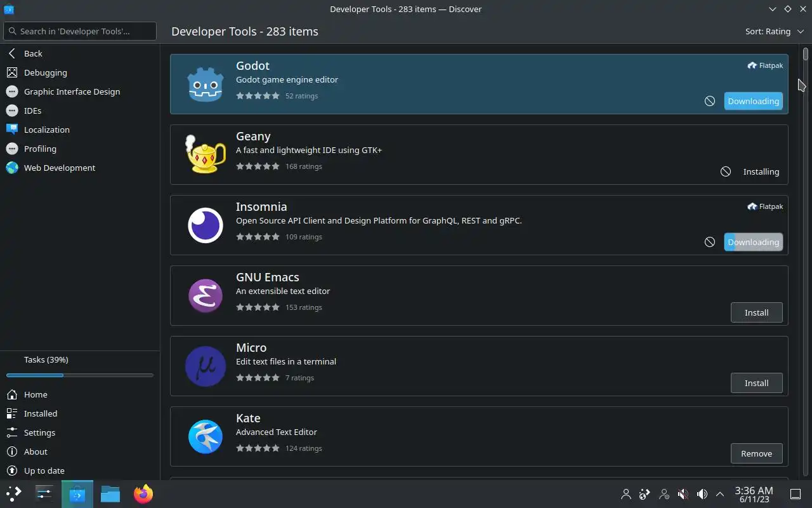Click the GNU Emacs icon
Viewport: 812px width, 508px height.
pyautogui.click(x=206, y=295)
